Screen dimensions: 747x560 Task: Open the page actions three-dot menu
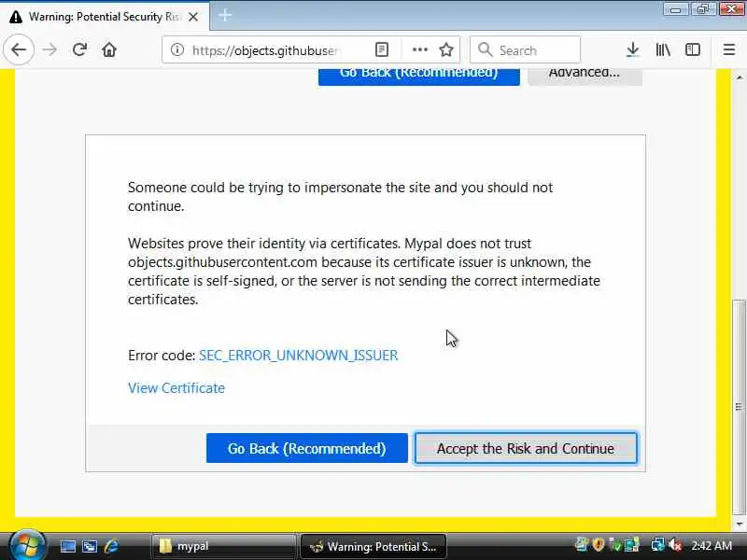[x=419, y=49]
